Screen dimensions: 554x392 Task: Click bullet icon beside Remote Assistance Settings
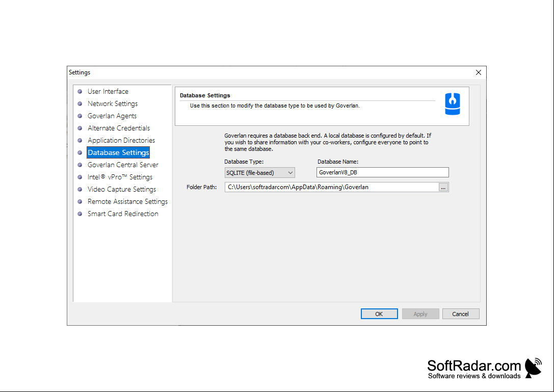coord(80,201)
